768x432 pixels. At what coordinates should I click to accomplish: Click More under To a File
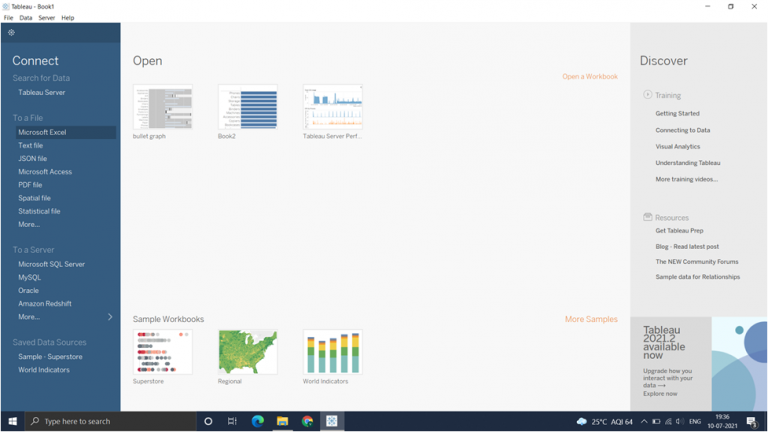click(29, 225)
